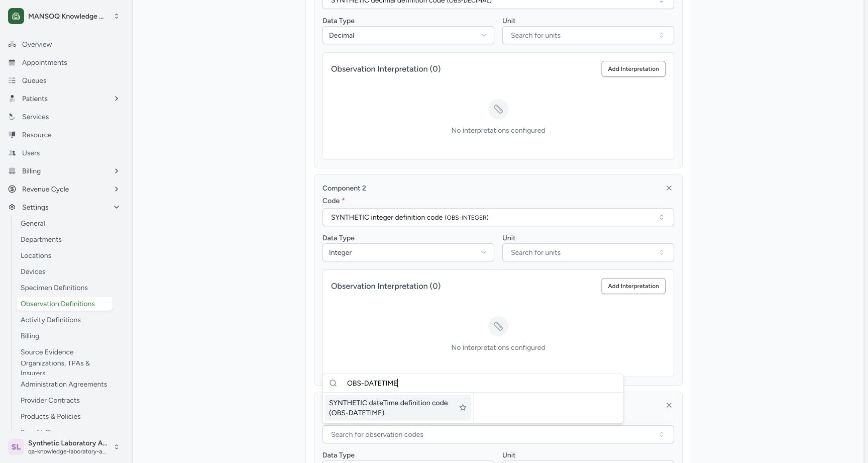Click the Revenue Cycle dollar icon
This screenshot has height=463, width=868.
tap(12, 189)
